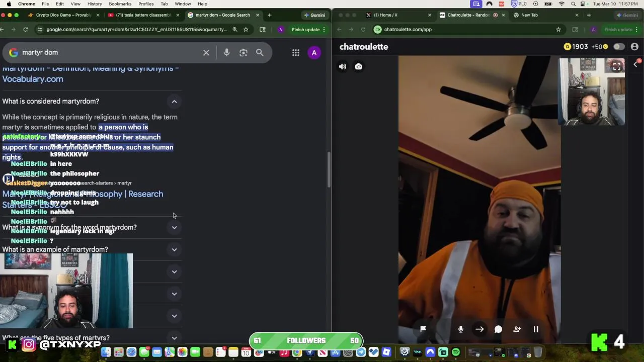Screen dimensions: 644x362
Task: Start Google voice search
Action: pyautogui.click(x=226, y=52)
